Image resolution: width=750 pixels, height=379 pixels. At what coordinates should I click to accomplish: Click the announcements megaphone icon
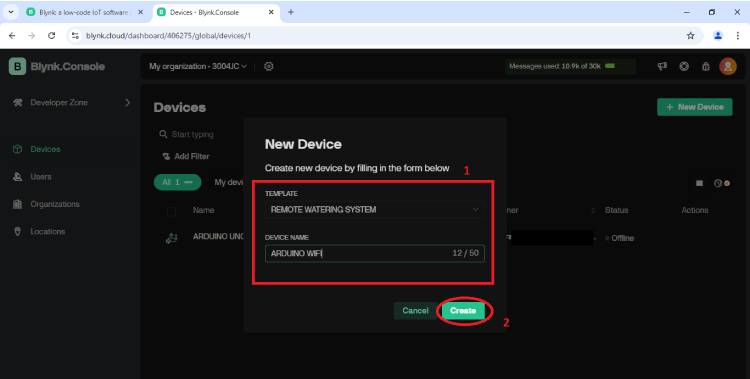pos(662,67)
